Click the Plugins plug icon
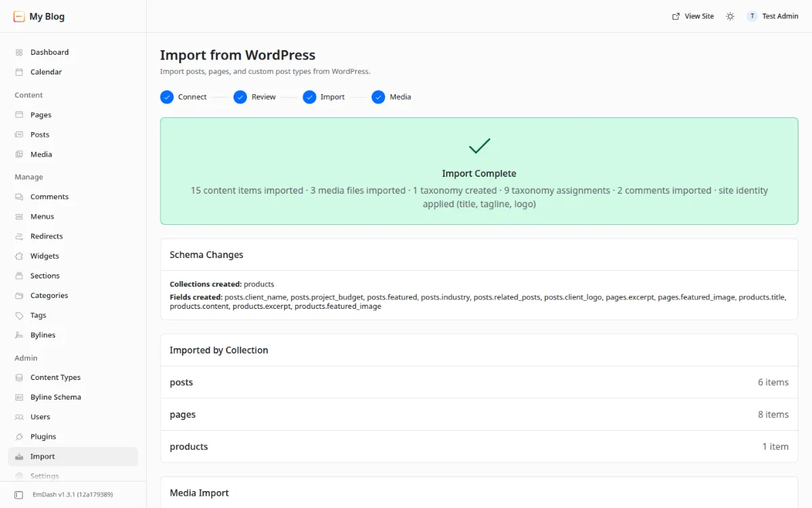The height and width of the screenshot is (508, 812). (19, 437)
